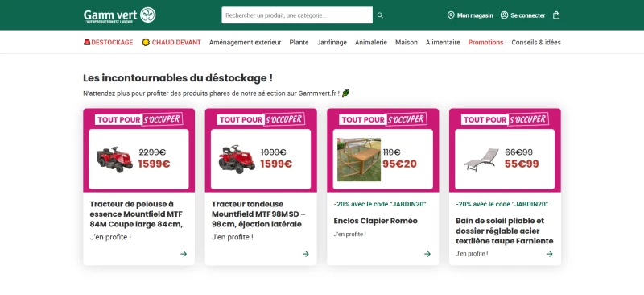Open the Maison category
Screen dimensions: 644x295
pos(407,42)
